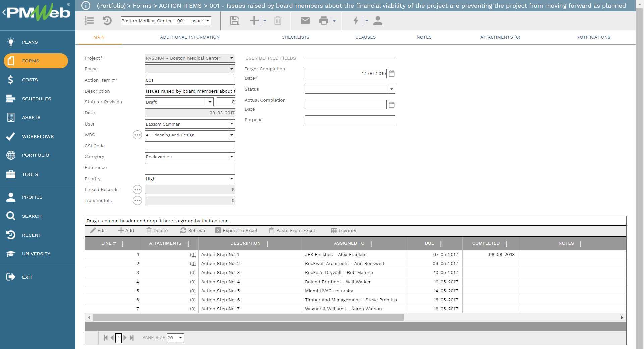This screenshot has height=349, width=644.
Task: Click the info icon beside the breadcrumb
Action: click(86, 6)
